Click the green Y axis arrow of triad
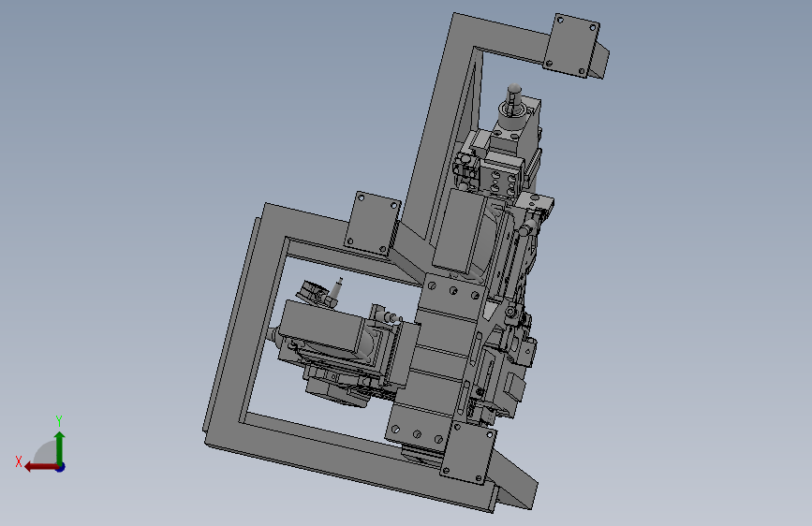The height and width of the screenshot is (526, 812). [x=60, y=447]
